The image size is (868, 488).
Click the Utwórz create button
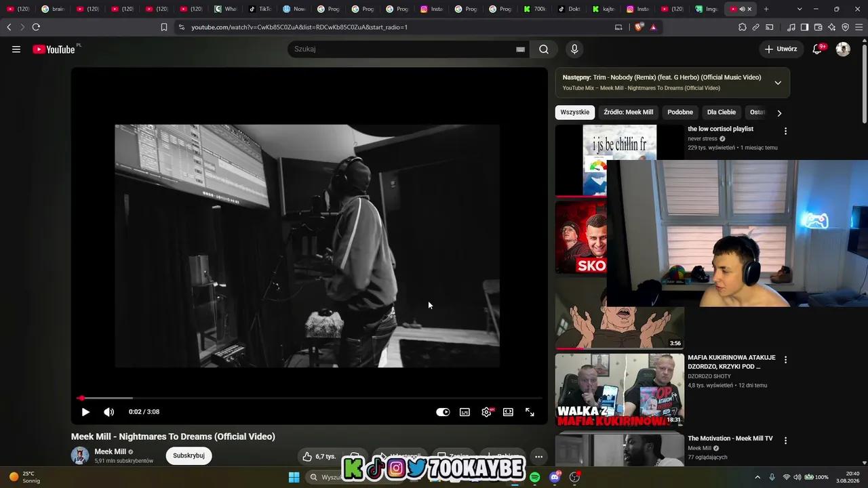(781, 49)
